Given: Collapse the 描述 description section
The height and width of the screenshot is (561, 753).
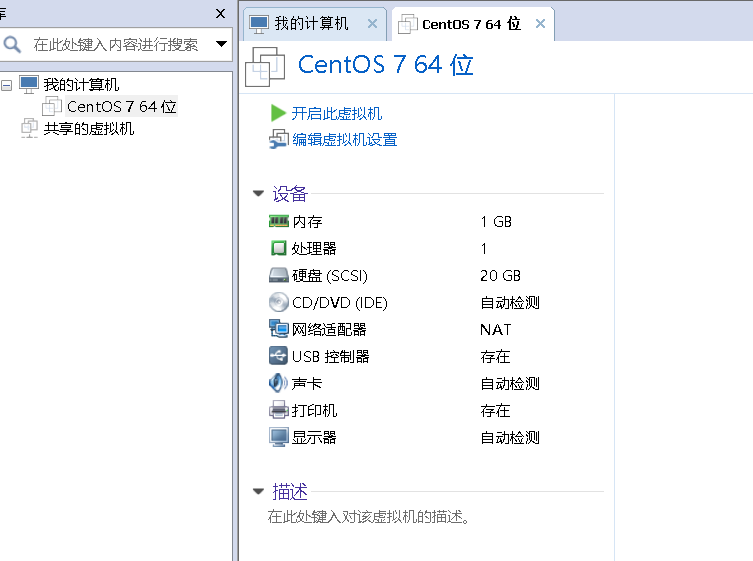Looking at the screenshot, I should (258, 491).
